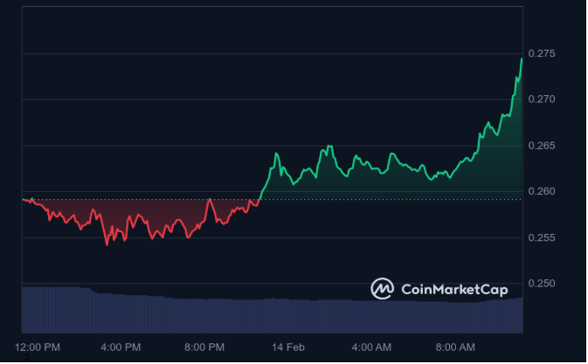Select the 4:00 AM time axis label
Viewport: 588px width, 364px height.
tap(371, 347)
